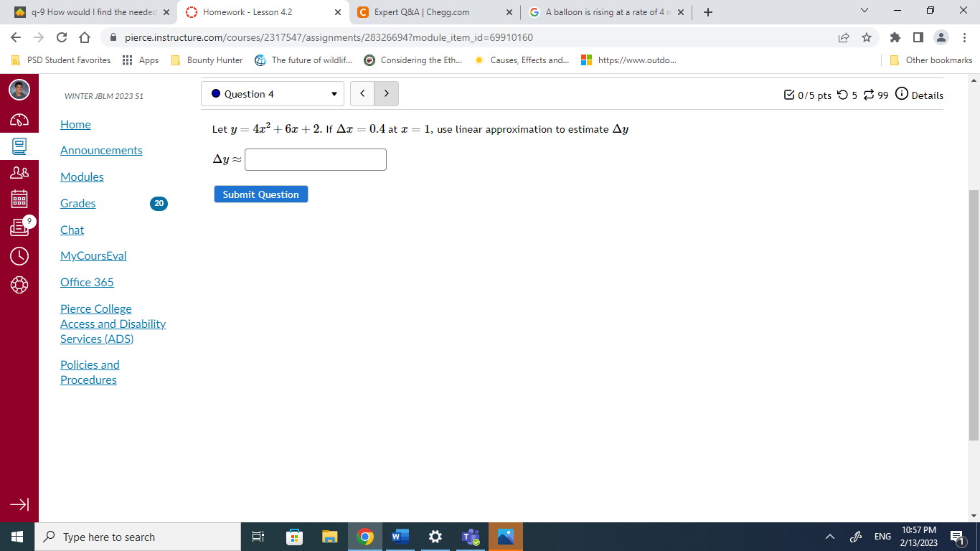Screen dimensions: 980x551
Task: Open the Other bookmarks folder
Action: (x=930, y=60)
